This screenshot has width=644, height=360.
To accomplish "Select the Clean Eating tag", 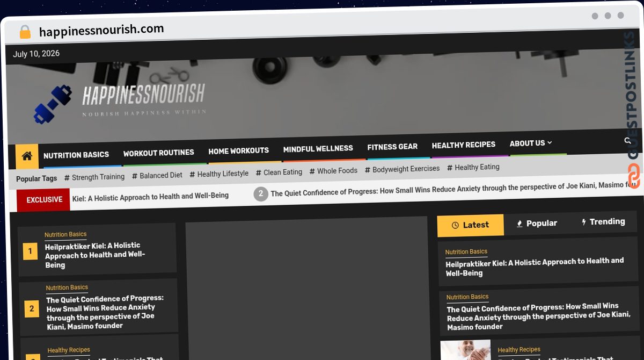I will (x=279, y=172).
